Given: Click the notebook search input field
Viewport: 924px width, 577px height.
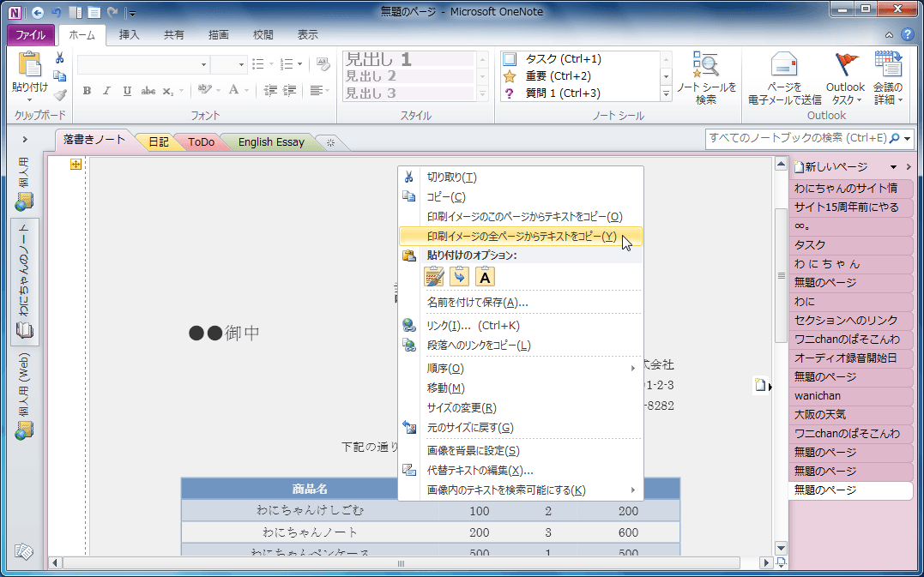Looking at the screenshot, I should (797, 138).
